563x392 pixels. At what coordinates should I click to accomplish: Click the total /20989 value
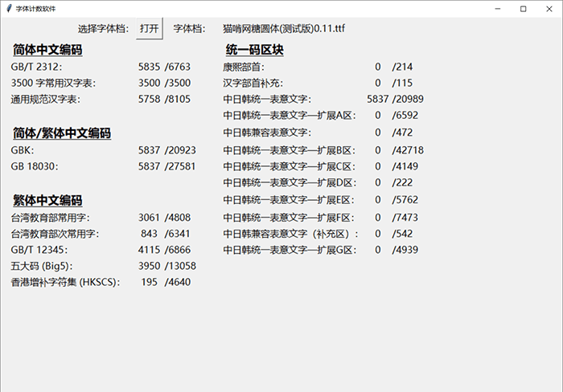point(408,99)
